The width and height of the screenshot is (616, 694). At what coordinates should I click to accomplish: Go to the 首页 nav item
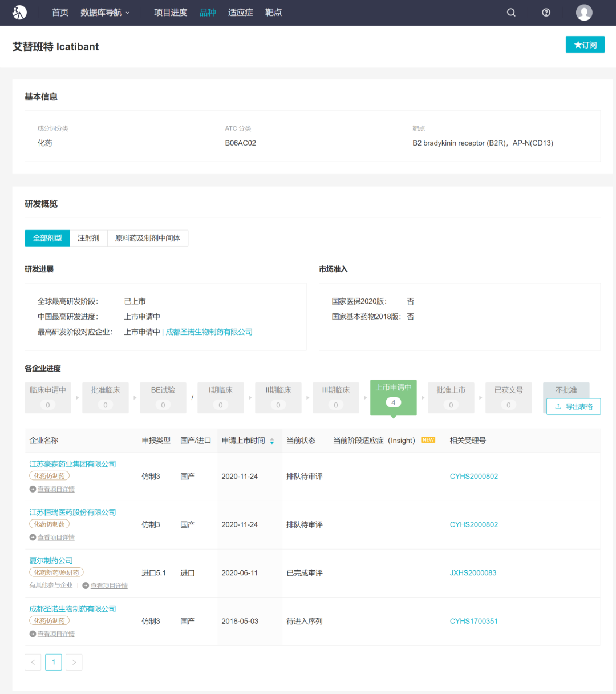(x=60, y=13)
